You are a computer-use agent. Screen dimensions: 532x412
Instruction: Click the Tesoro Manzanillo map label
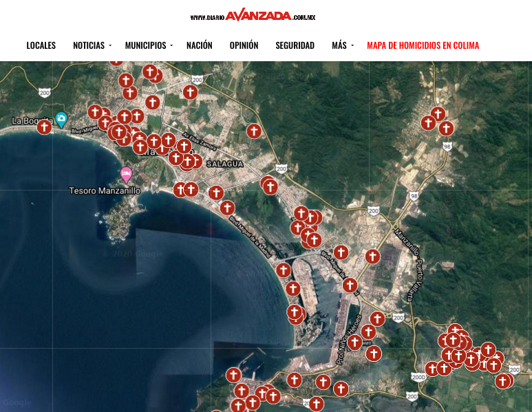point(105,191)
